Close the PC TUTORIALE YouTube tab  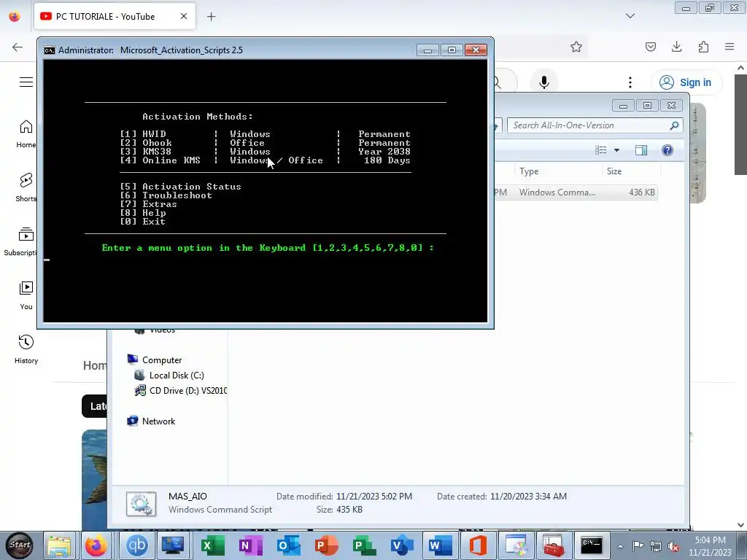(183, 16)
